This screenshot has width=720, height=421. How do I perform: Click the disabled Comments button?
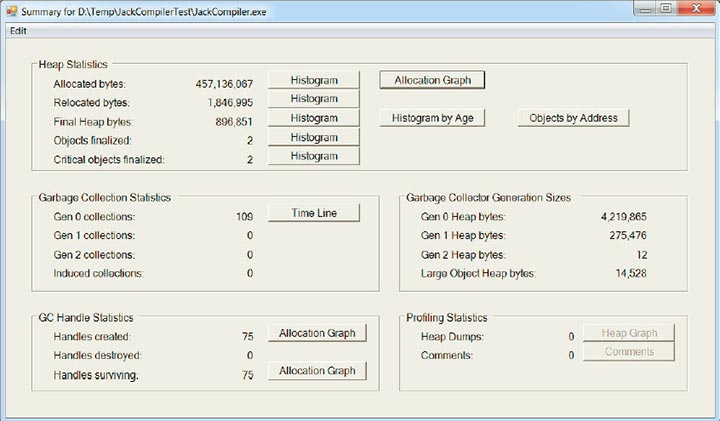[x=629, y=352]
